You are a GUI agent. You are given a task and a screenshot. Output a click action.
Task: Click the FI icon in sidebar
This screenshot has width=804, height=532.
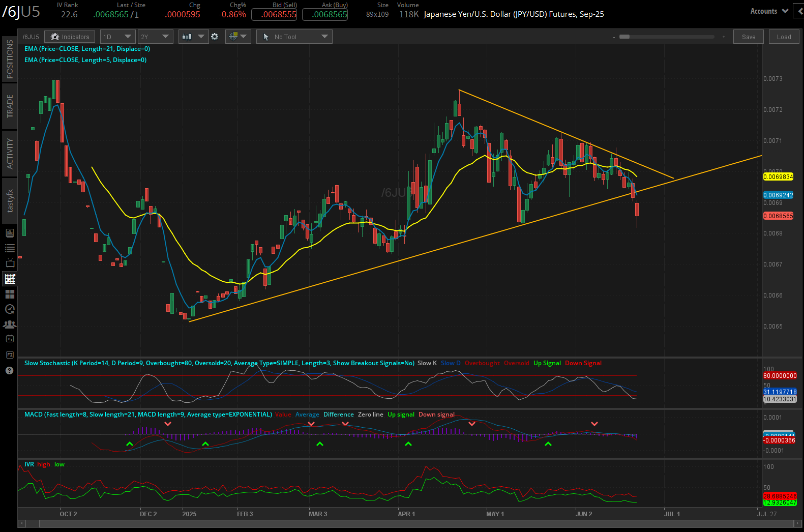pos(10,354)
